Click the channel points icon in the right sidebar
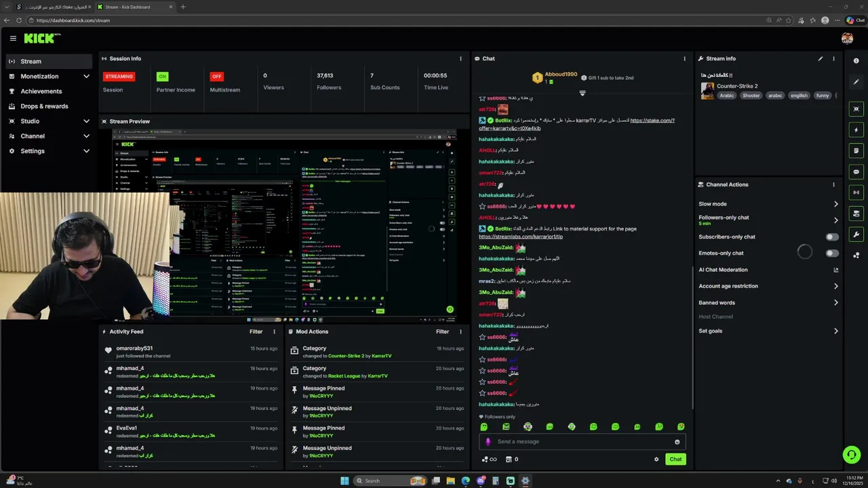Image resolution: width=868 pixels, height=488 pixels. coord(856,256)
